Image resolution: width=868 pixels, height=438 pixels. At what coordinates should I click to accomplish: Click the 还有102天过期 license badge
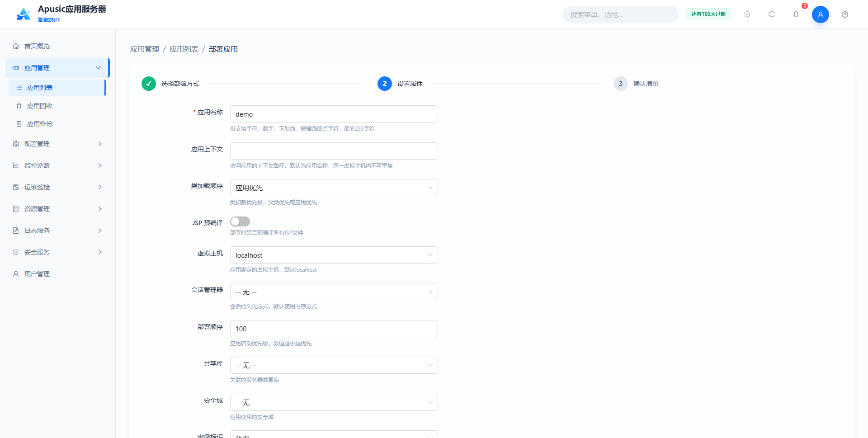click(x=708, y=14)
